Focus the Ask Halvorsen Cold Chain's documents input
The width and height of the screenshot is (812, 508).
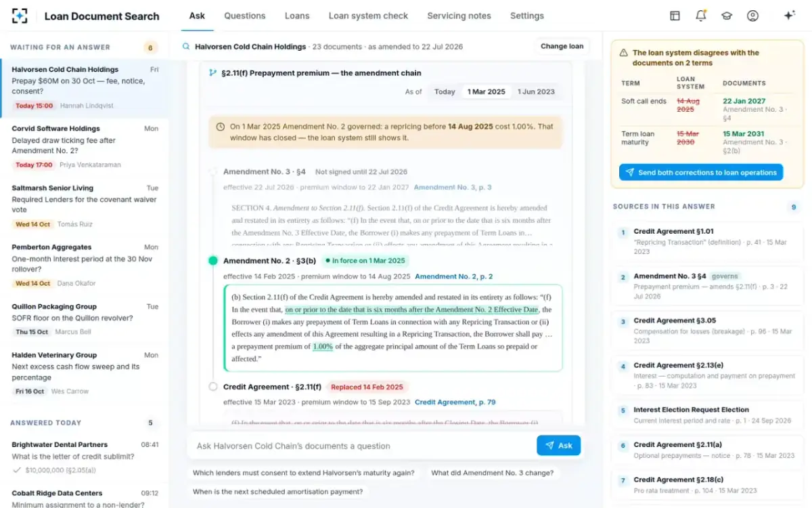coord(362,446)
